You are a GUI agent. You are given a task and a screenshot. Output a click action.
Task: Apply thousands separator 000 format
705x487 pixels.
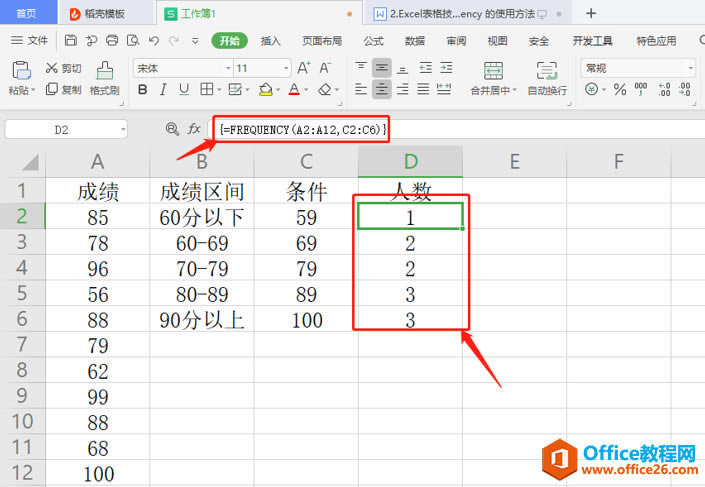(641, 89)
